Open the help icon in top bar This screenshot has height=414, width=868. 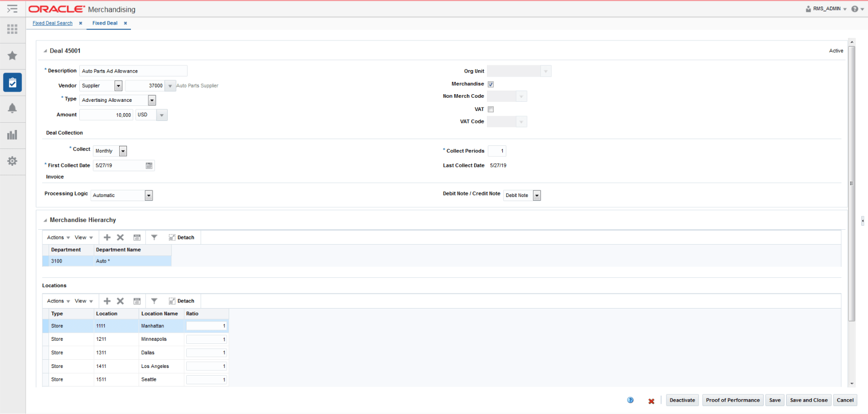point(855,9)
